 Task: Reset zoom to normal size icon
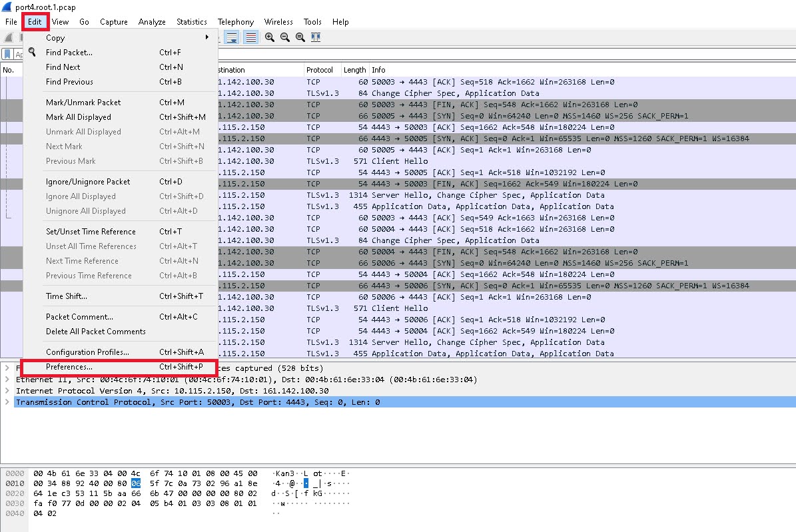[300, 38]
